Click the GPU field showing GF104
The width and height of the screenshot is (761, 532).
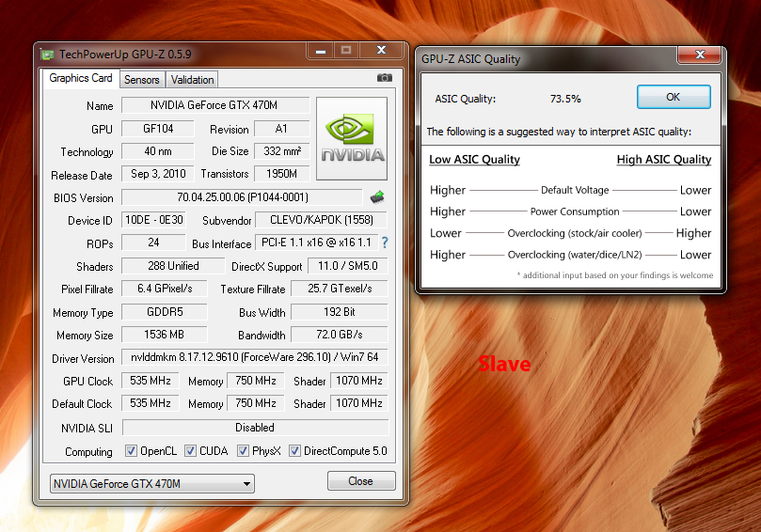[x=158, y=129]
